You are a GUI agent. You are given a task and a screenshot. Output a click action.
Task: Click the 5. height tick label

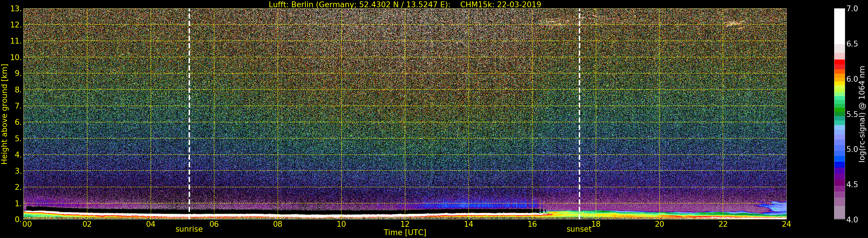tap(18, 139)
